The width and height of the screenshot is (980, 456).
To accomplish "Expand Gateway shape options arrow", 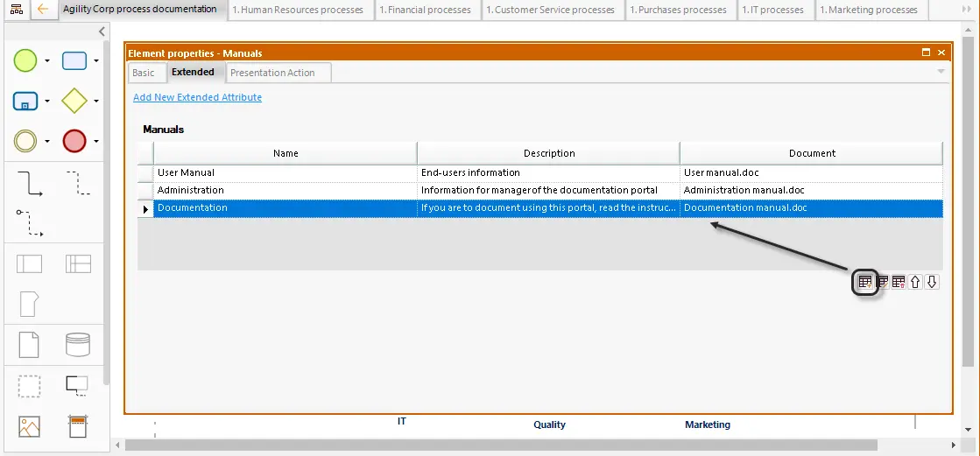I will coord(96,102).
